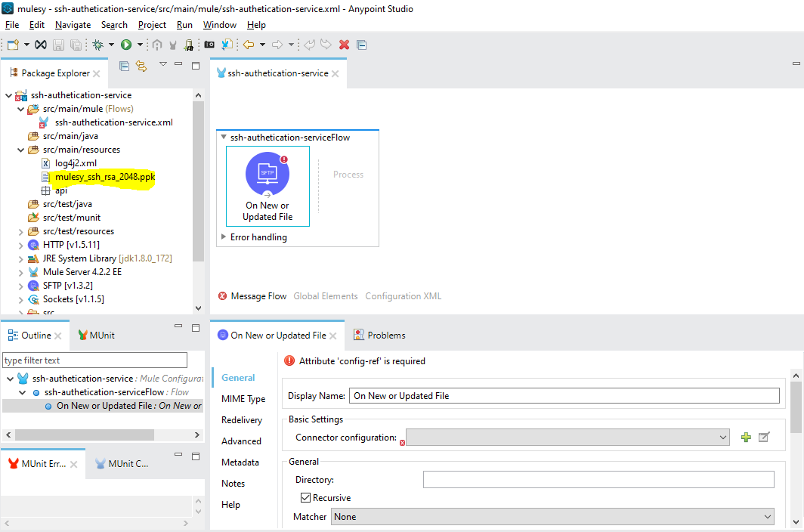Close the Outline view

58,336
